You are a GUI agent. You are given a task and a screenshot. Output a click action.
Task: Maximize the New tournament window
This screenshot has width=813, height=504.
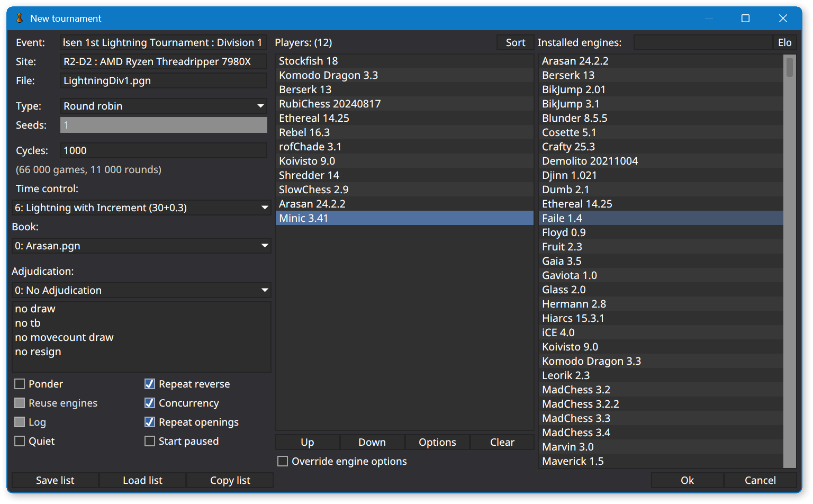pyautogui.click(x=745, y=19)
